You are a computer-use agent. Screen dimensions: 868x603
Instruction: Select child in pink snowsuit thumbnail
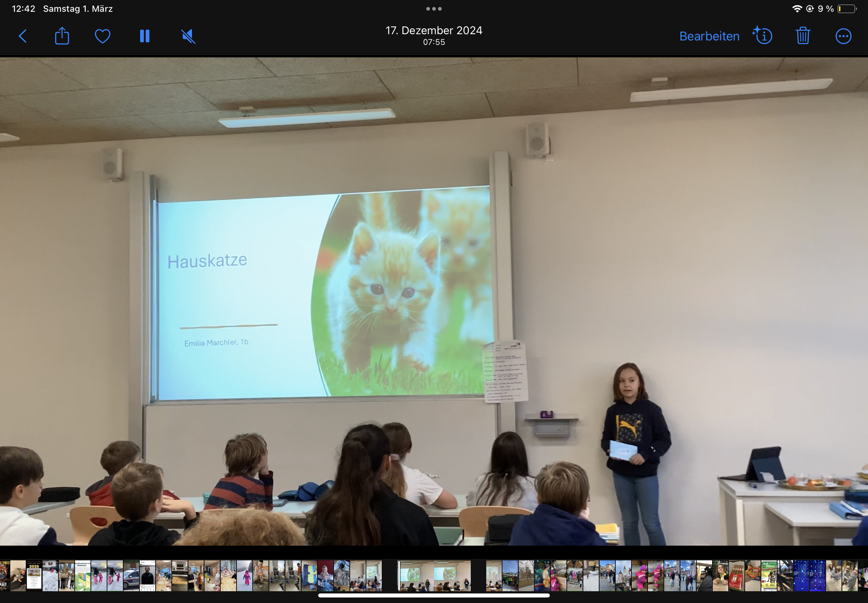point(245,575)
